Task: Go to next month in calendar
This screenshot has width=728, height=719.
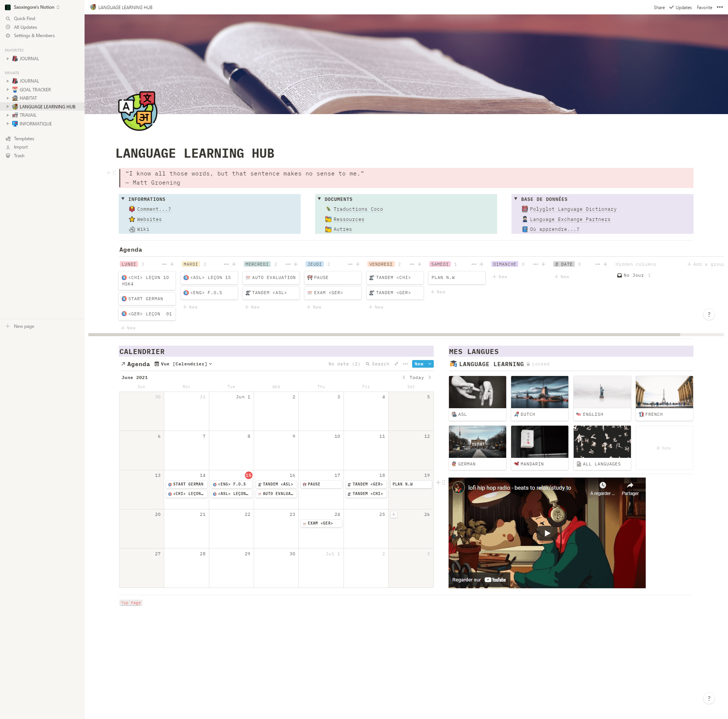Action: pyautogui.click(x=430, y=378)
